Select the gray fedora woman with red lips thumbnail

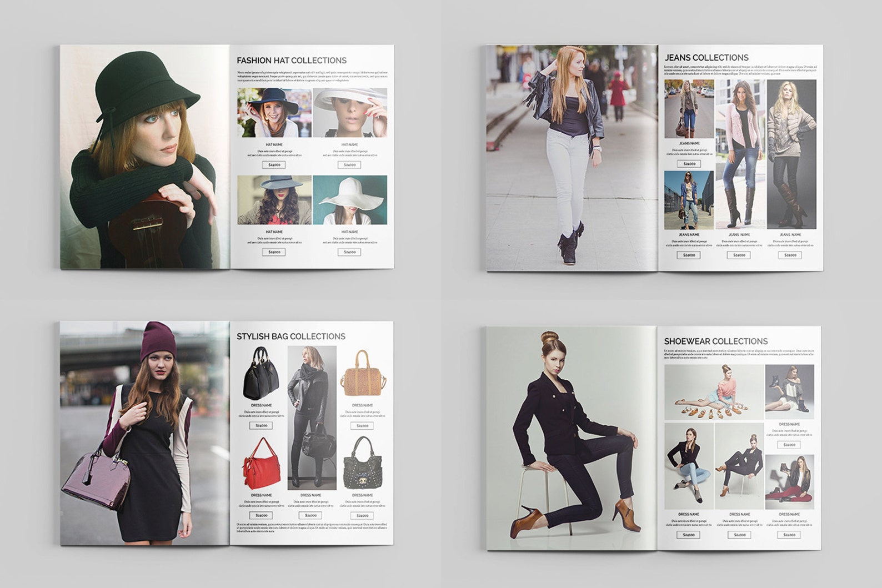(274, 200)
